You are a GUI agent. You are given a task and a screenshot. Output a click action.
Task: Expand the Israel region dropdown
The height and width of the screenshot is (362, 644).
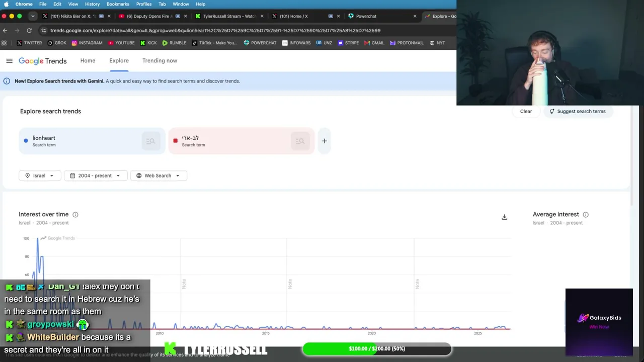(x=40, y=175)
